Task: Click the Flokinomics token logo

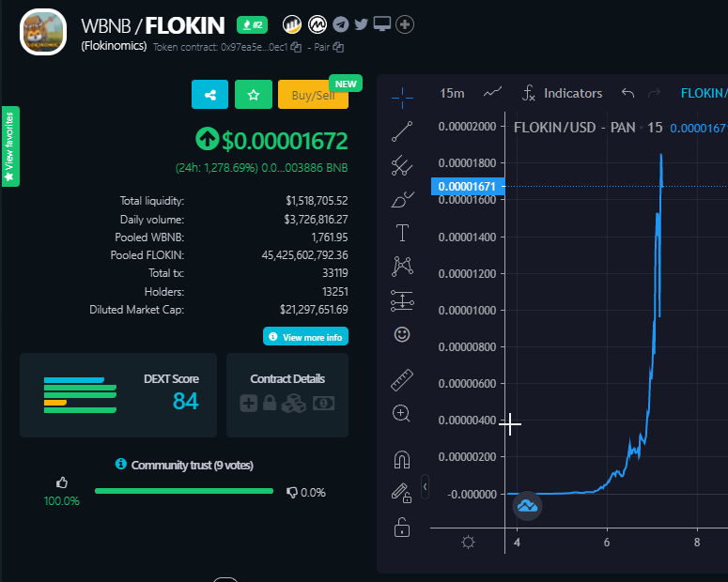Action: coord(43,32)
